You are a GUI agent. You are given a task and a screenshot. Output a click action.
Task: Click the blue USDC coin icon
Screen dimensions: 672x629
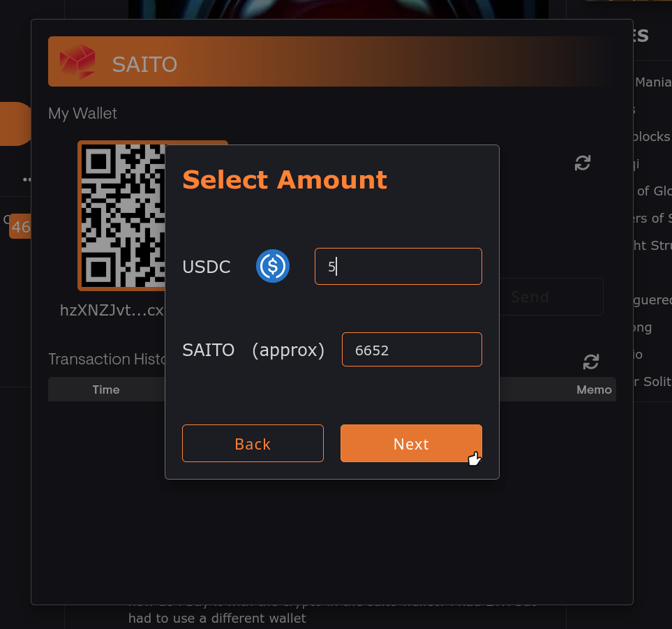point(273,266)
